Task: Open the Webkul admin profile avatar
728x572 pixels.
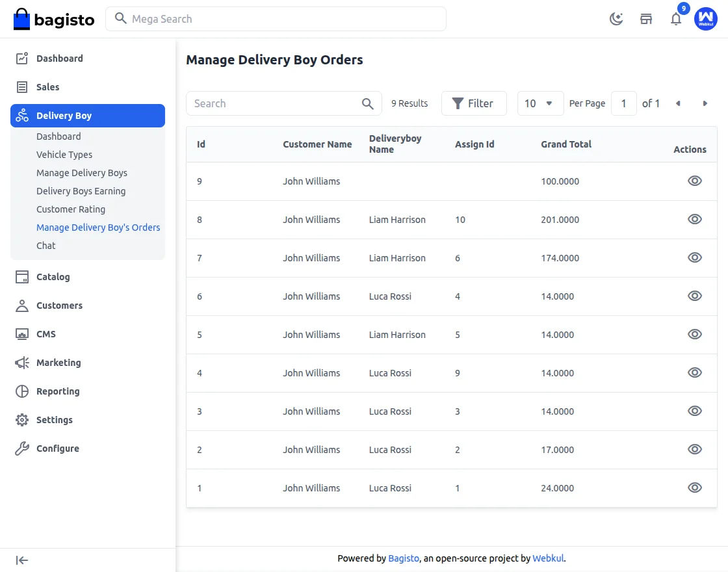Action: pyautogui.click(x=706, y=19)
